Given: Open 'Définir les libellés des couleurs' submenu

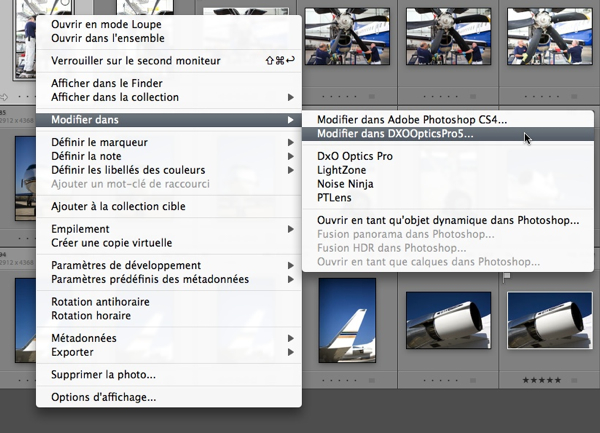Looking at the screenshot, I should click(x=169, y=170).
